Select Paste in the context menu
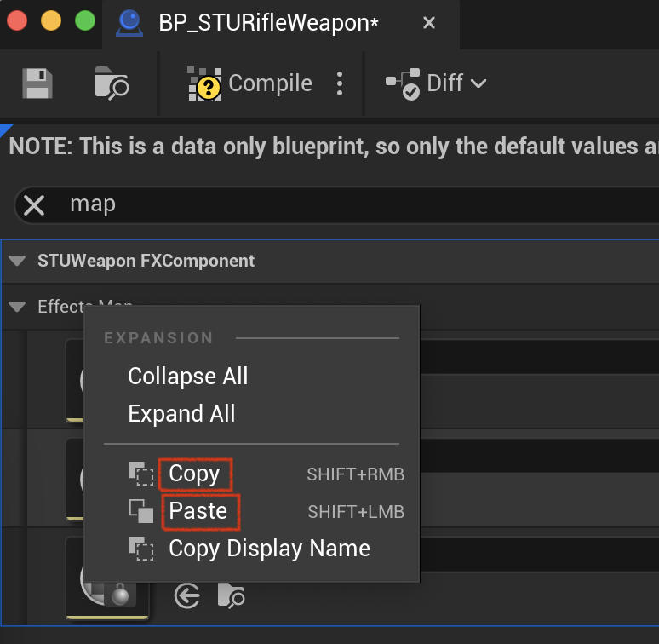Image resolution: width=659 pixels, height=644 pixels. tap(198, 511)
